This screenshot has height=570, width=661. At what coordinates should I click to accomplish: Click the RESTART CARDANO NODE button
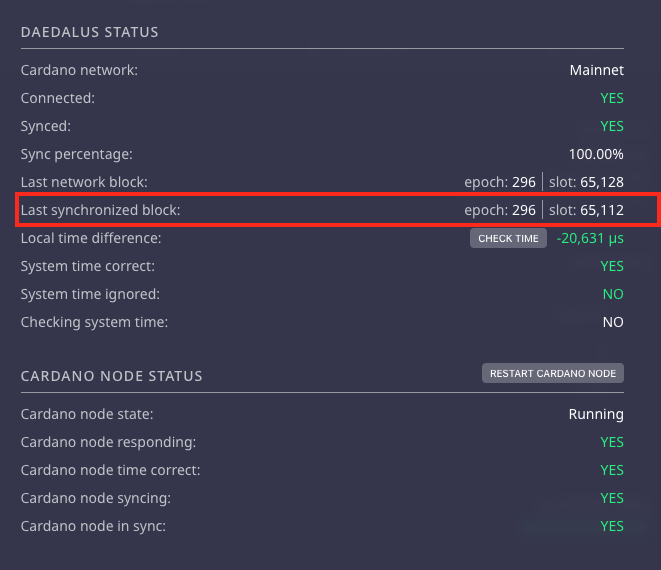pyautogui.click(x=553, y=373)
